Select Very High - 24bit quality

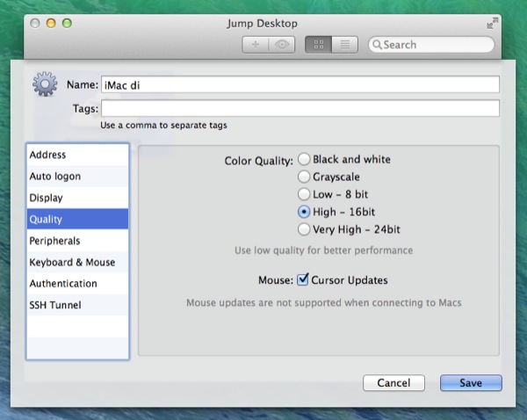tap(304, 229)
